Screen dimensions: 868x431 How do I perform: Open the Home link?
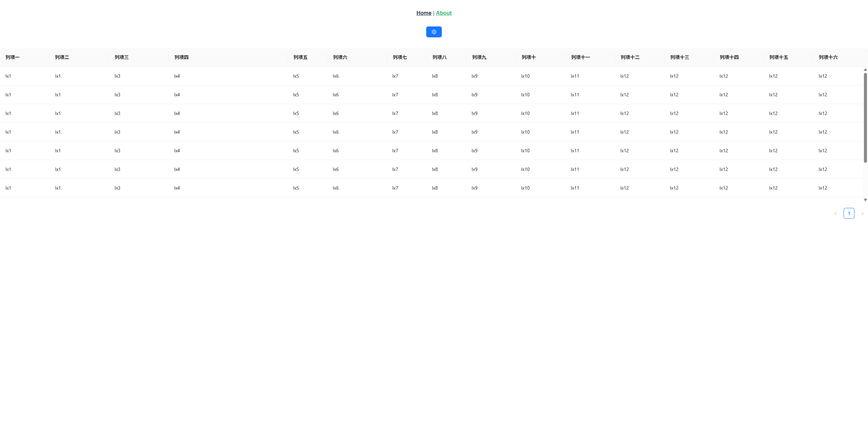pos(423,13)
